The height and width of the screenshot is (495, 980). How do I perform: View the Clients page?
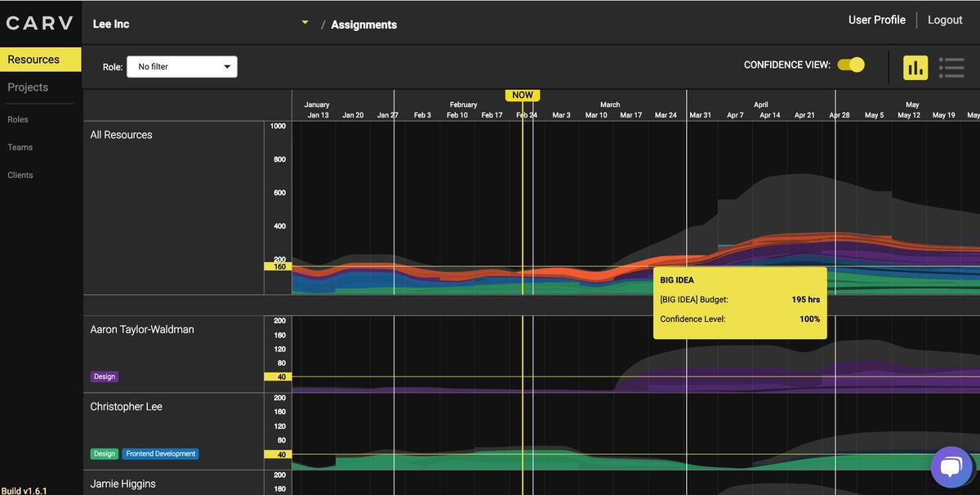(20, 175)
